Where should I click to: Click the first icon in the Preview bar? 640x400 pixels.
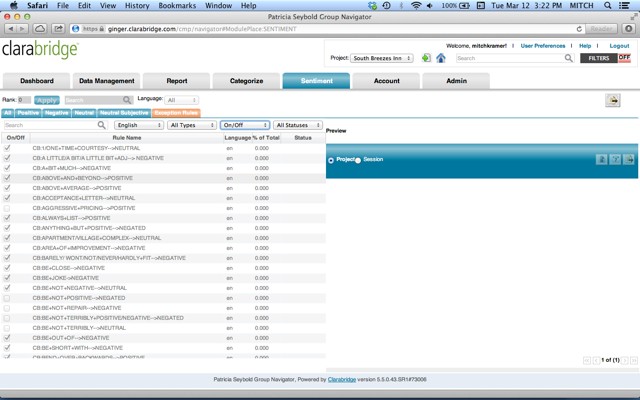[x=601, y=159]
